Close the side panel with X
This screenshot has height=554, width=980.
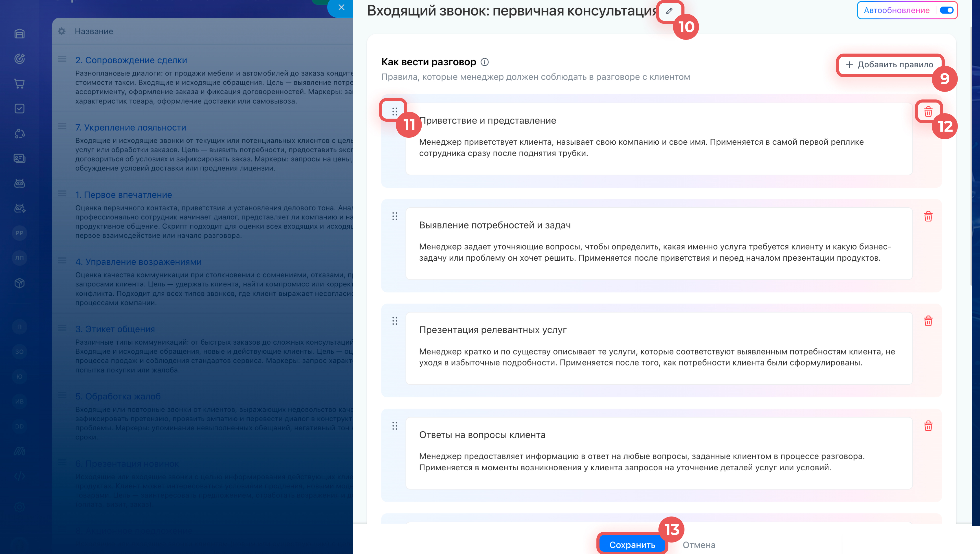(x=341, y=7)
